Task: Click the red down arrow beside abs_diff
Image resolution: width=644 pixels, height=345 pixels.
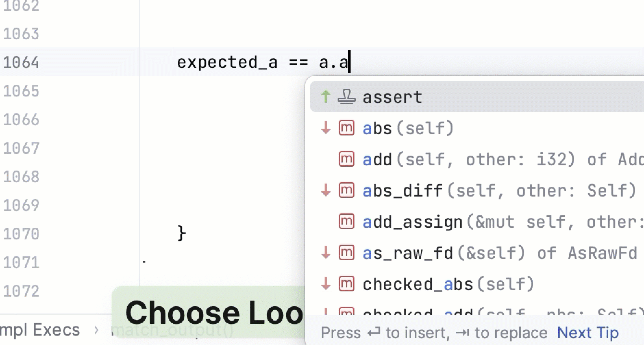Action: (x=326, y=190)
